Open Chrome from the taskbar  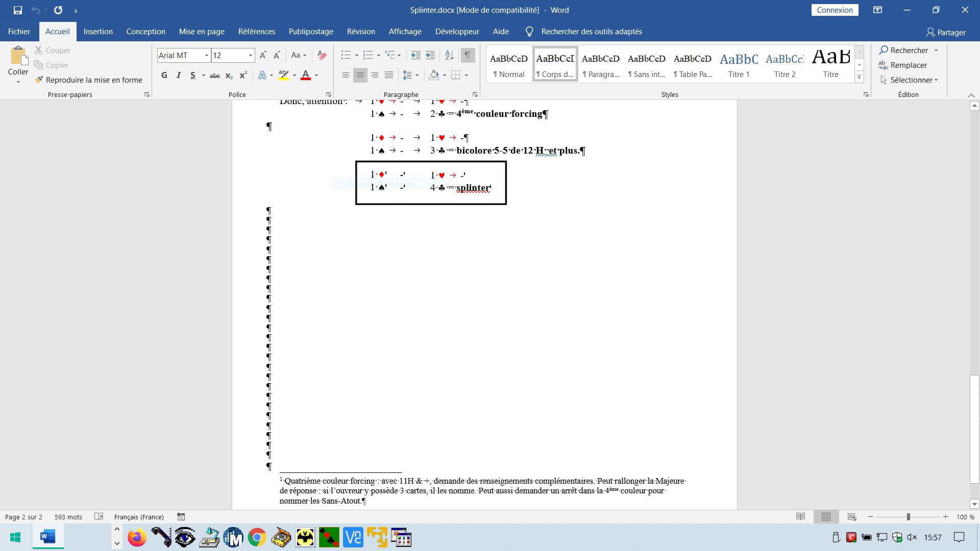(x=257, y=537)
